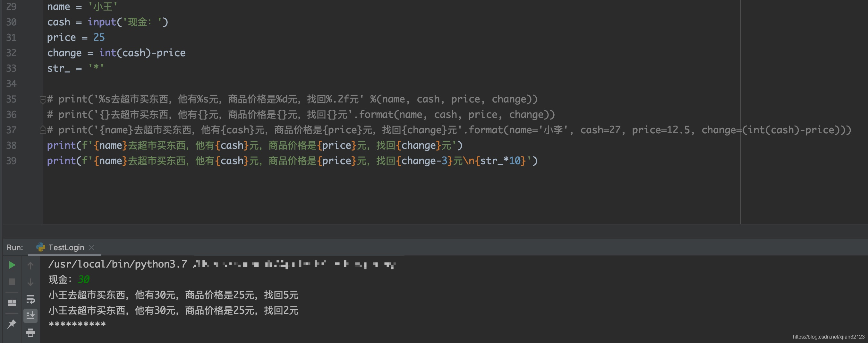Click the Python logo on the TestLogin tab
868x343 pixels.
coord(41,247)
